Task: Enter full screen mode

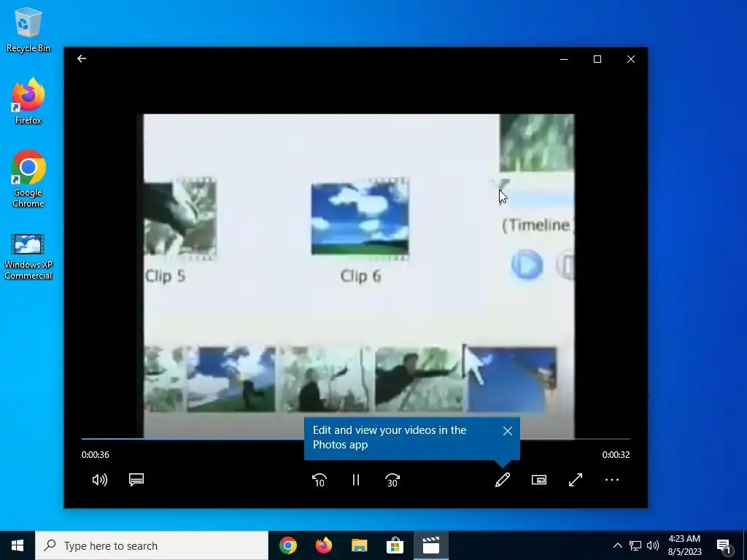Action: (x=576, y=480)
